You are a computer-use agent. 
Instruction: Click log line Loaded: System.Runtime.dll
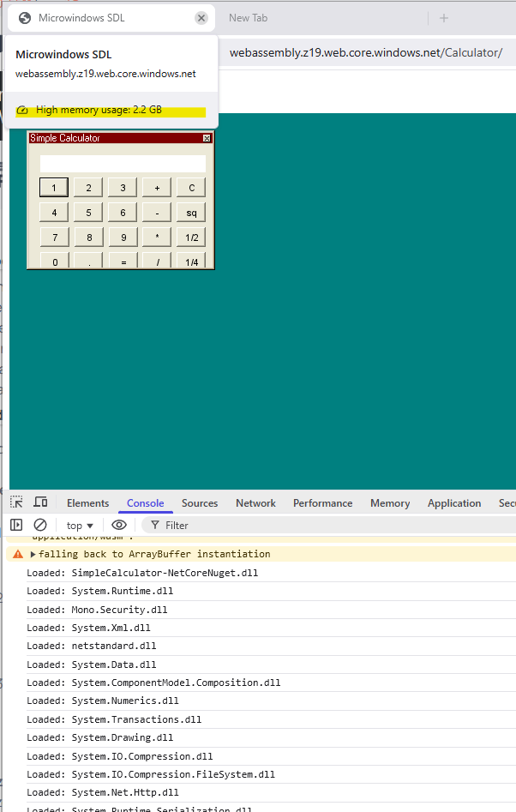tap(100, 591)
